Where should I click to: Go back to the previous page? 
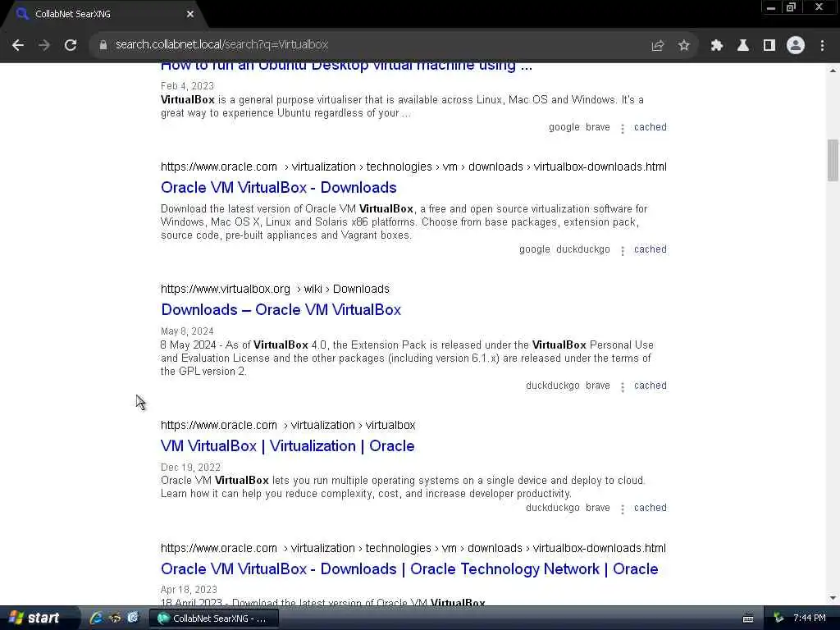tap(18, 45)
